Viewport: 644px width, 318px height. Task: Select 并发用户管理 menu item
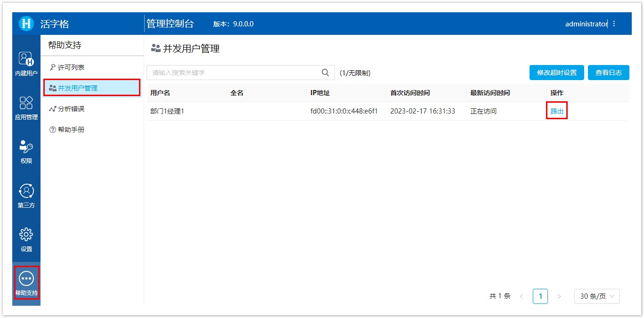[x=78, y=88]
